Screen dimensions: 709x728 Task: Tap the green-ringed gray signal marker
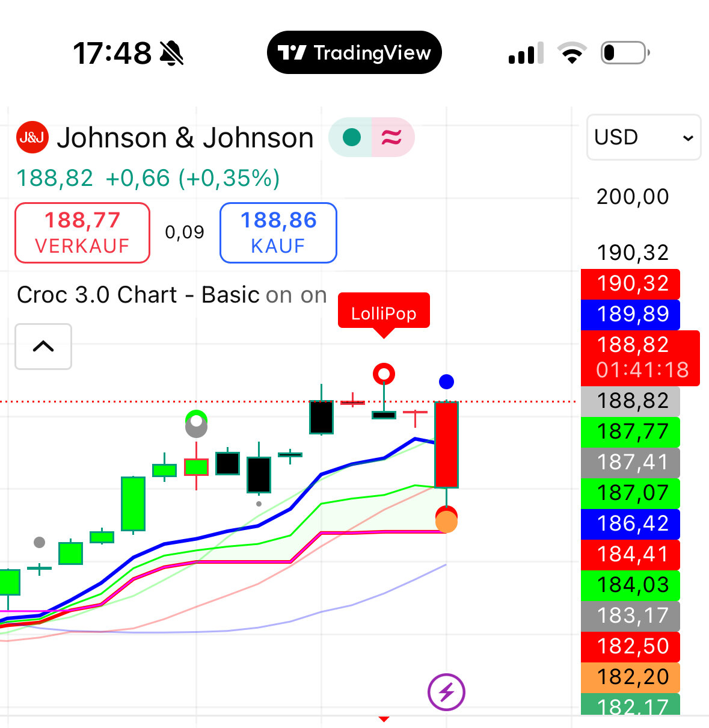(196, 424)
